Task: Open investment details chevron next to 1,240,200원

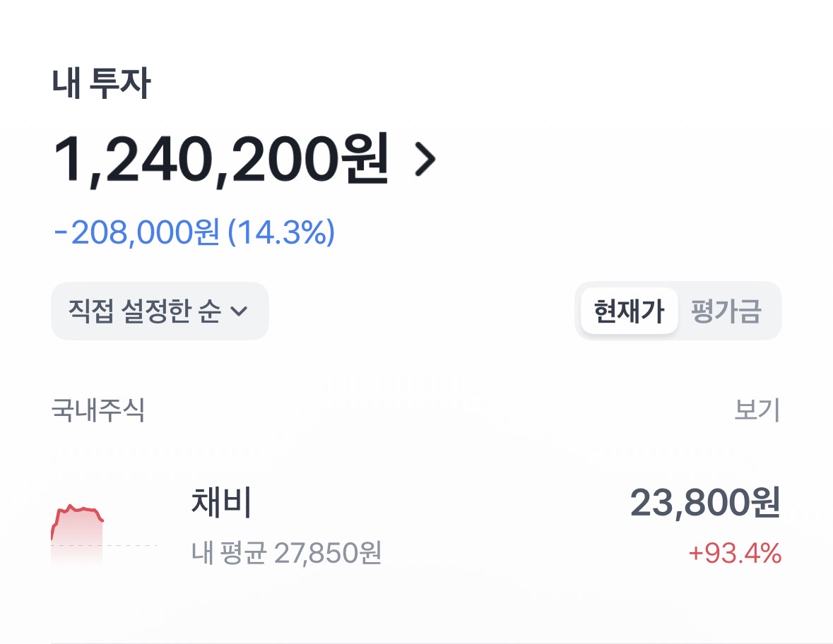Action: (425, 161)
